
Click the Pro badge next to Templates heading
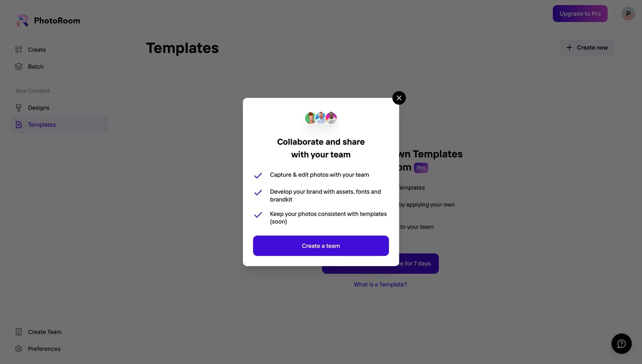coord(421,168)
